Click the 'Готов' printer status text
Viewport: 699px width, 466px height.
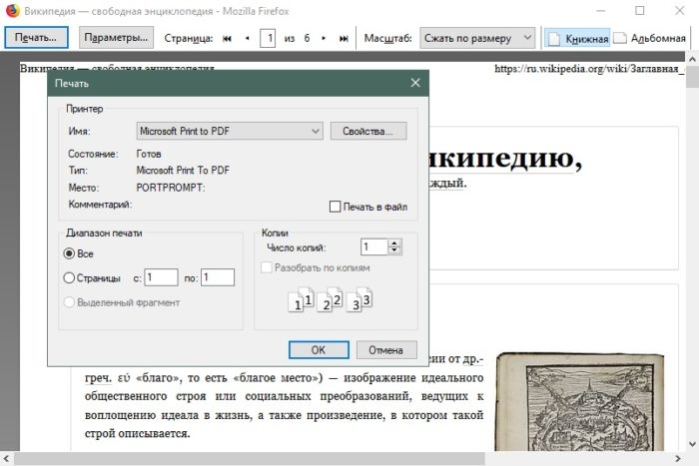[x=148, y=154]
